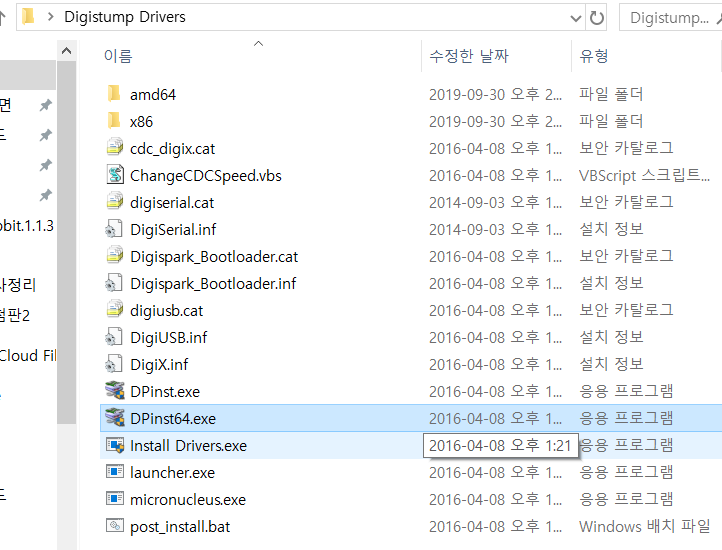Select file name micronucleus.exe

[x=188, y=500]
